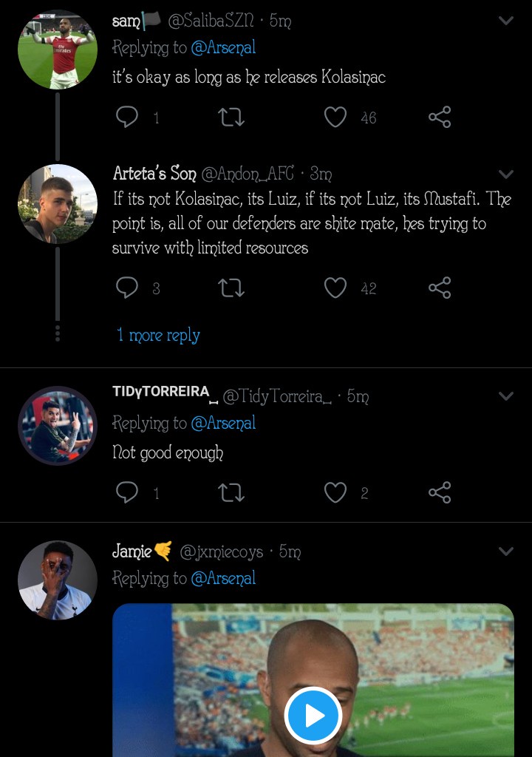Share sam's tweet about Kolasinac

(x=440, y=117)
